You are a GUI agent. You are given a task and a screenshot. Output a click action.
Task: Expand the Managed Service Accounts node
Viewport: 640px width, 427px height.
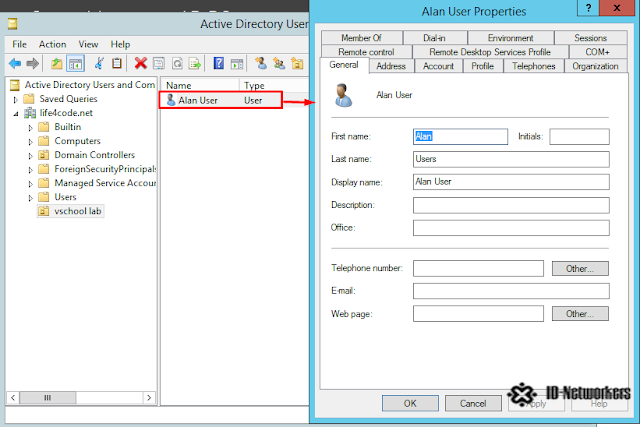[30, 184]
